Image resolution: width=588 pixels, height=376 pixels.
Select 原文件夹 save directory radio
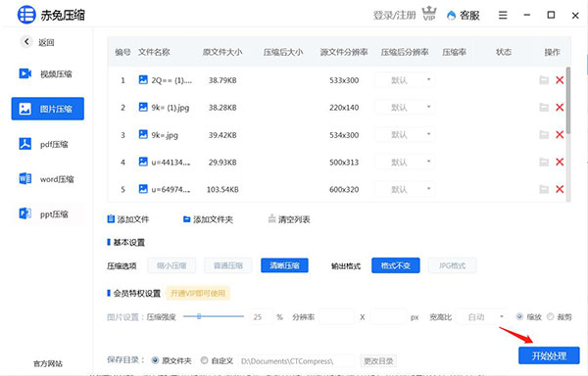pos(155,360)
